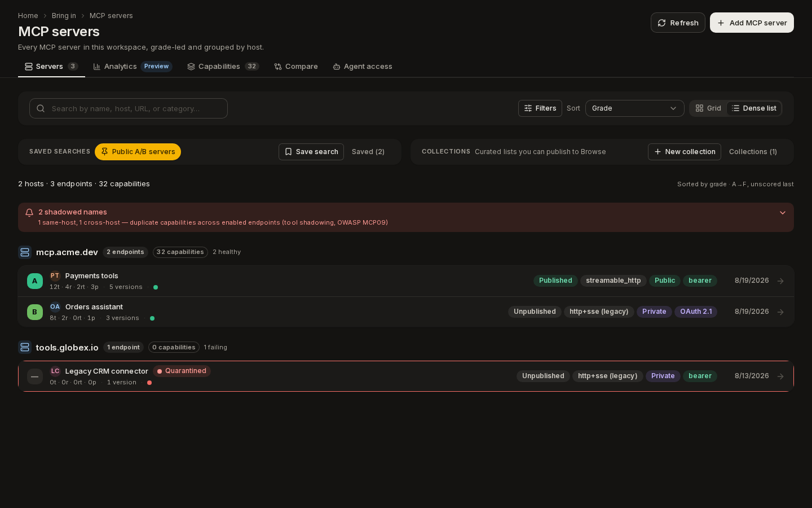
Task: Click Quarantined status badge
Action: [182, 371]
